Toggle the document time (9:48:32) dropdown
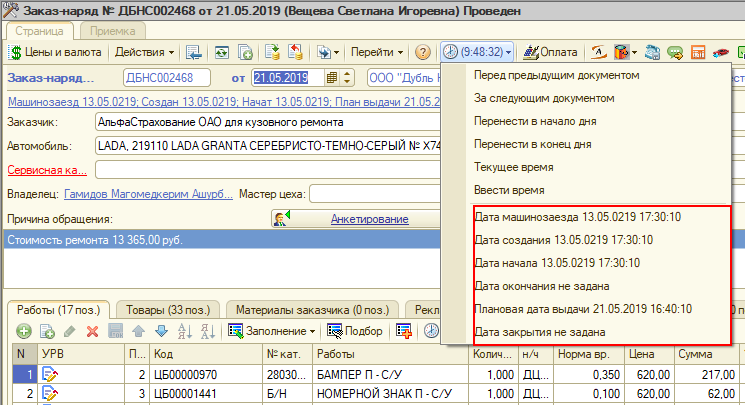The width and height of the screenshot is (745, 405). click(x=478, y=52)
